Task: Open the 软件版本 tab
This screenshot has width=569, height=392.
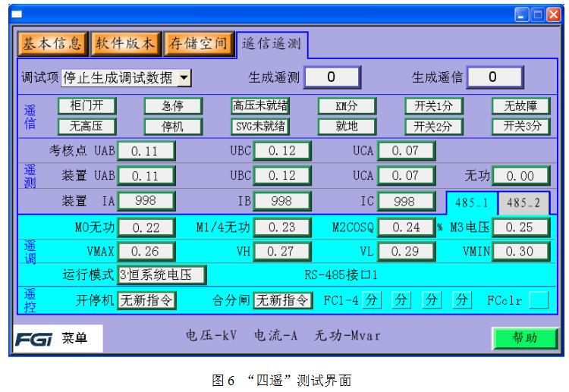Action: point(126,43)
